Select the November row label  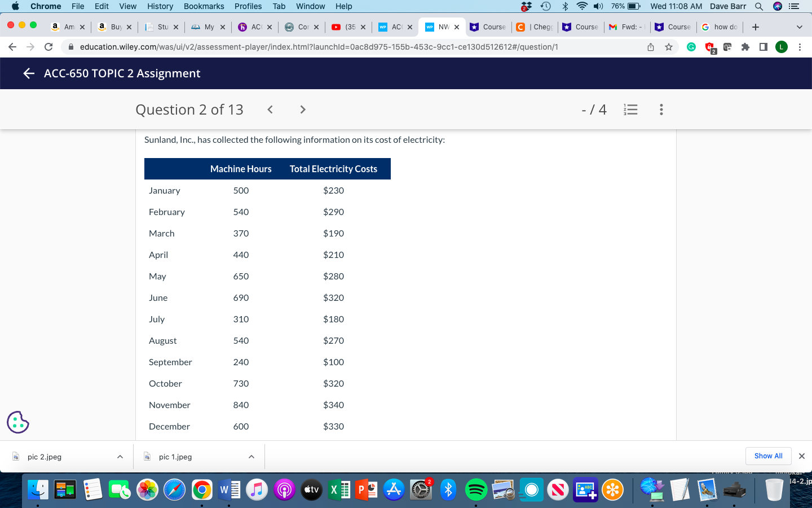pyautogui.click(x=170, y=405)
